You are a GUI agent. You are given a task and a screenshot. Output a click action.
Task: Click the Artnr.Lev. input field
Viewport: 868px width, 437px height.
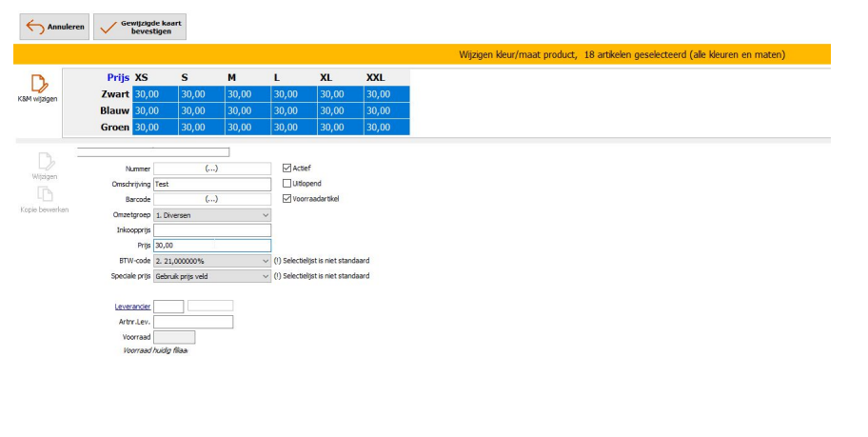(x=193, y=322)
